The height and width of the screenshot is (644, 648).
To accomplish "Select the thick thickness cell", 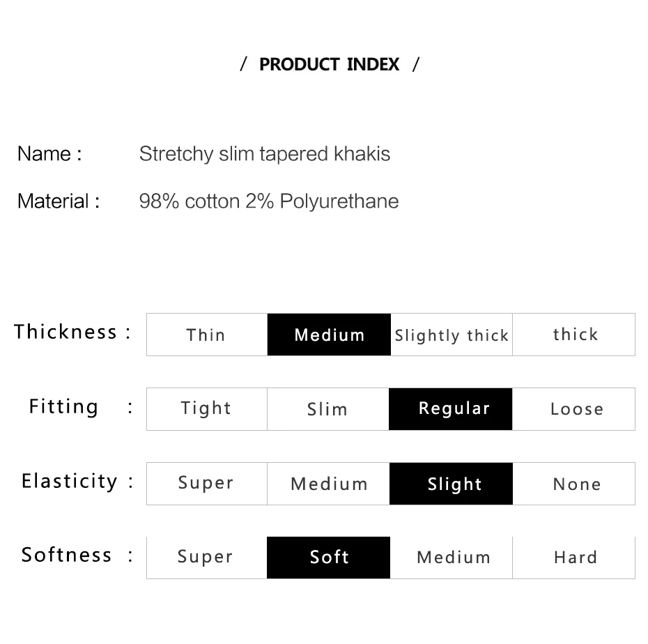I will [575, 335].
